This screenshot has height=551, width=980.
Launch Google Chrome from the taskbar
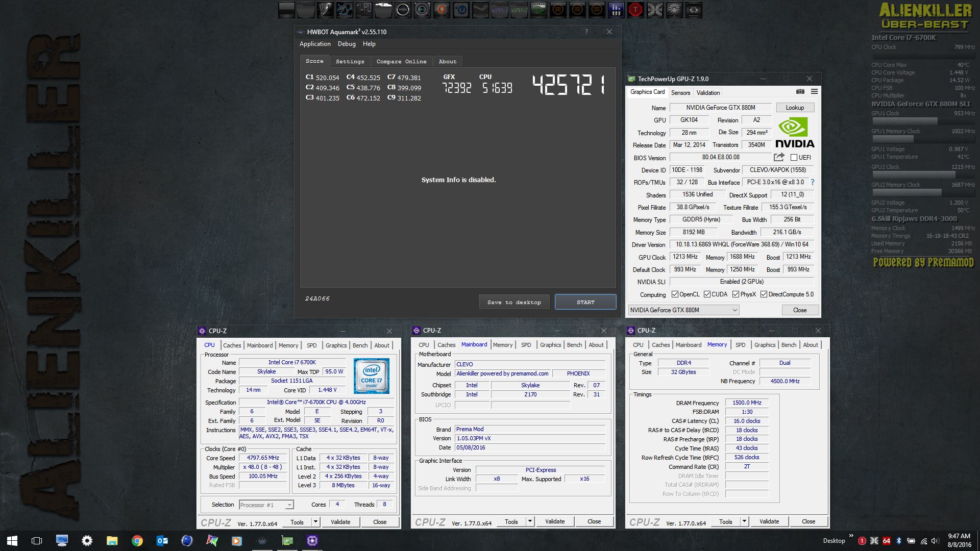(137, 541)
